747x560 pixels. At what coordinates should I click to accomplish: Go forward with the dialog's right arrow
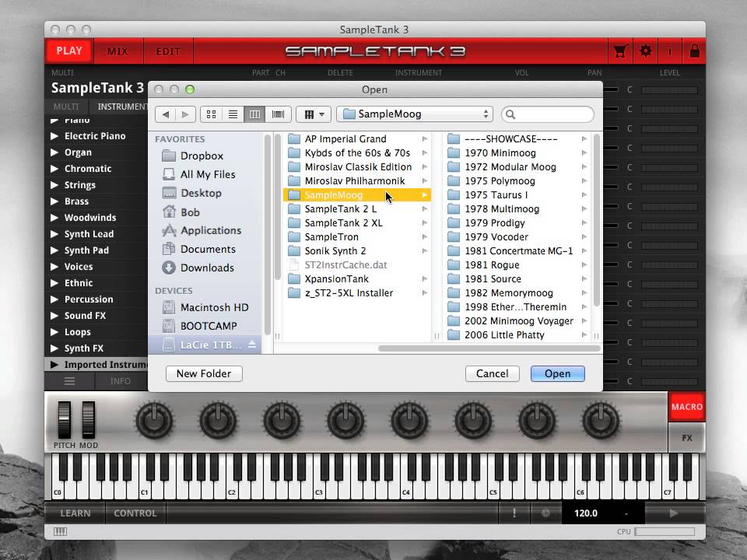click(185, 114)
